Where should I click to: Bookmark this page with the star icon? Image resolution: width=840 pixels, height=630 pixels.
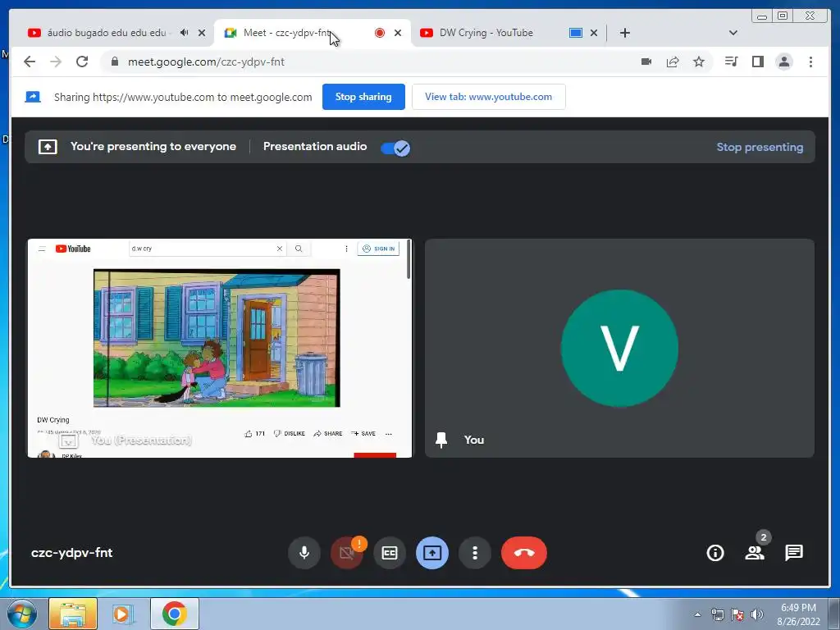[699, 62]
